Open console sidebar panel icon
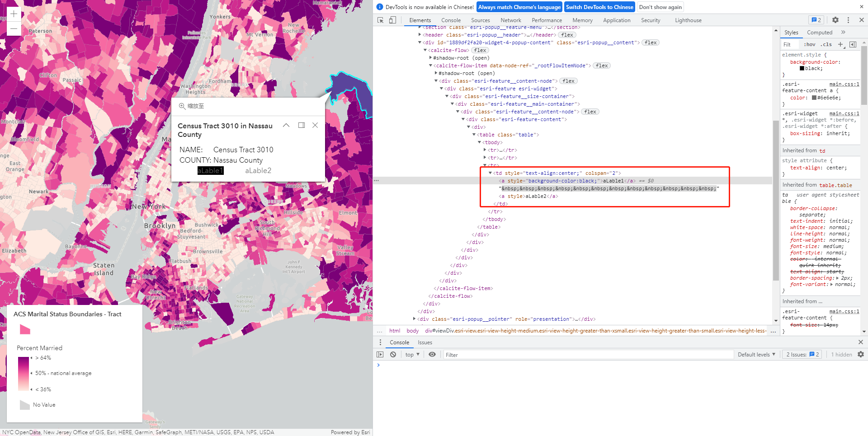Viewport: 868px width, 436px height. (x=380, y=354)
